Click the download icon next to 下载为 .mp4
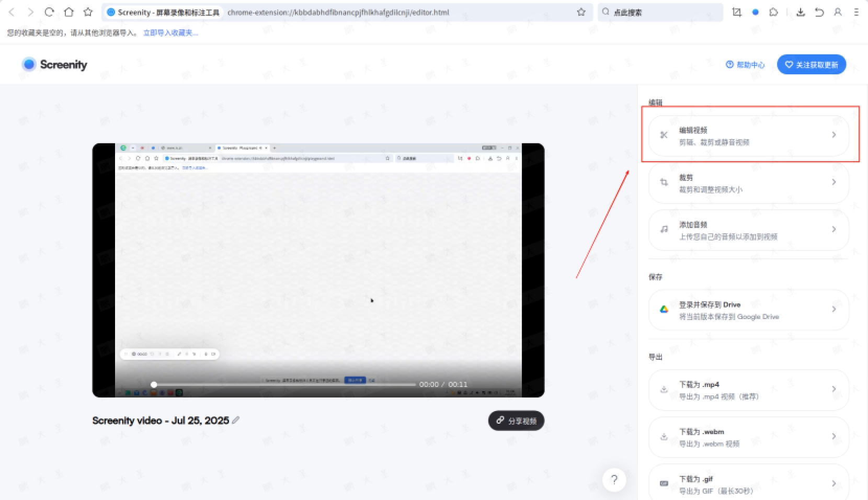868x500 pixels. point(664,389)
